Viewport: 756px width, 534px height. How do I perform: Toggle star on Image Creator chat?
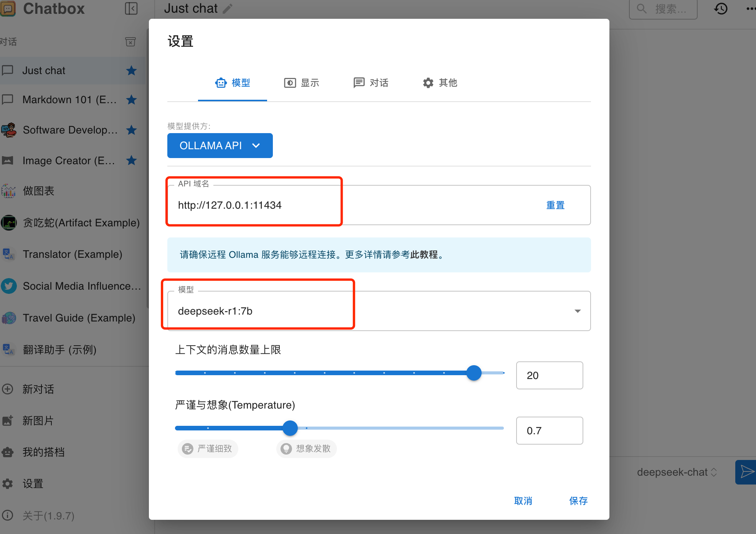(132, 160)
